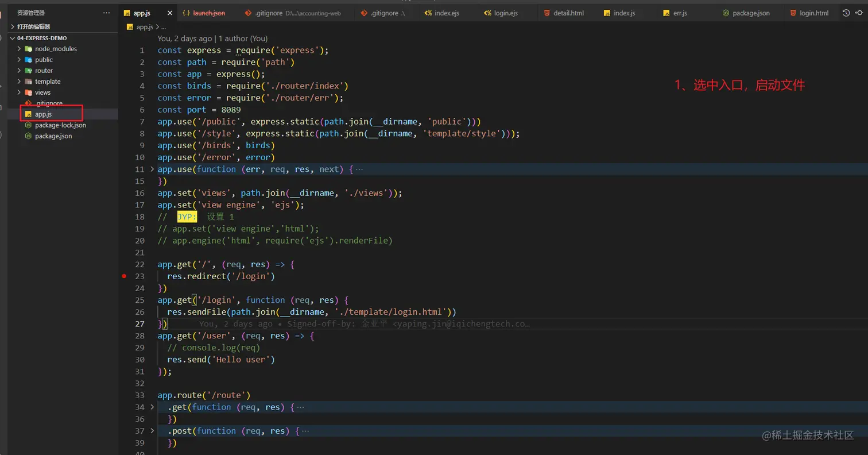Switch to the login.ejs tab
This screenshot has height=455, width=868.
click(506, 13)
